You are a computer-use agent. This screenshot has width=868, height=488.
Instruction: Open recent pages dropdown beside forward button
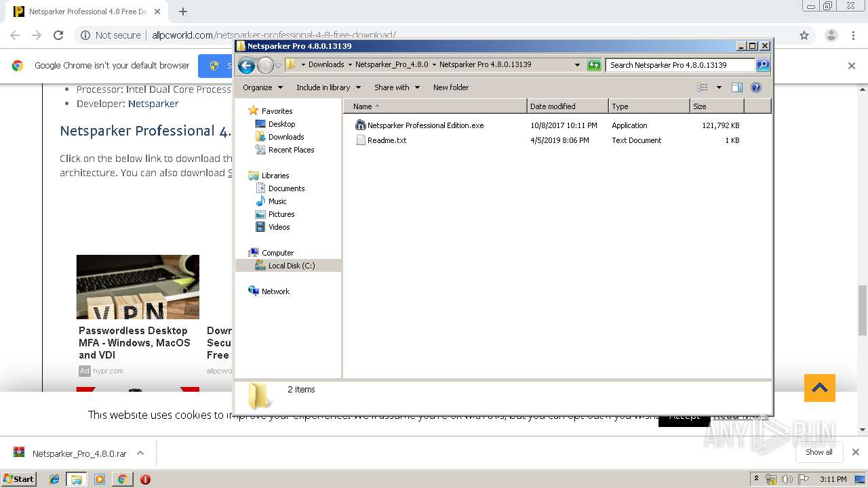pyautogui.click(x=278, y=66)
